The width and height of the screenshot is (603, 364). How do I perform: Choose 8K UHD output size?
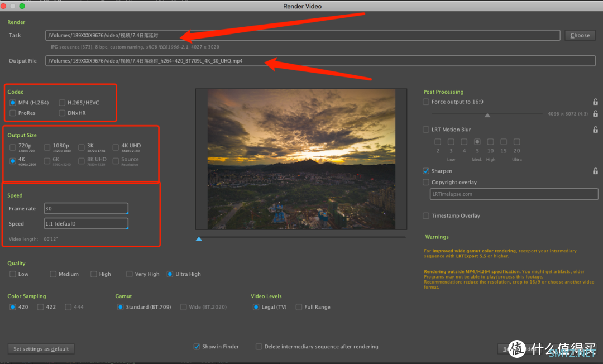tap(81, 161)
